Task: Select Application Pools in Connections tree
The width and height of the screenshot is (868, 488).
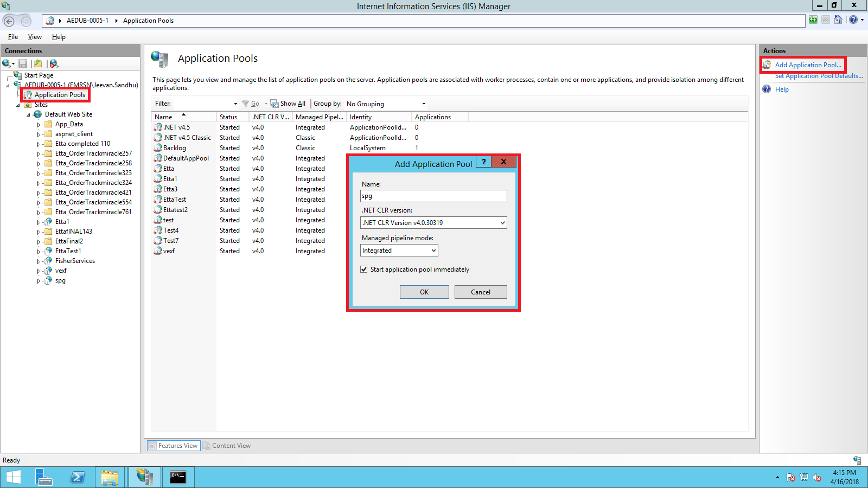Action: tap(60, 95)
